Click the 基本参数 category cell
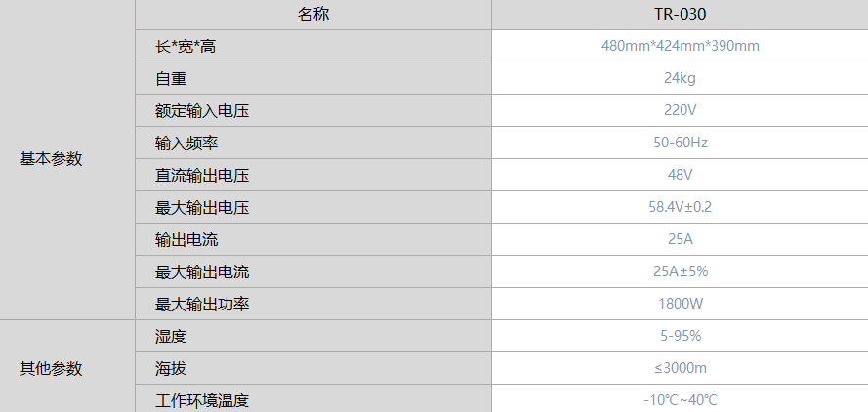 (51, 159)
